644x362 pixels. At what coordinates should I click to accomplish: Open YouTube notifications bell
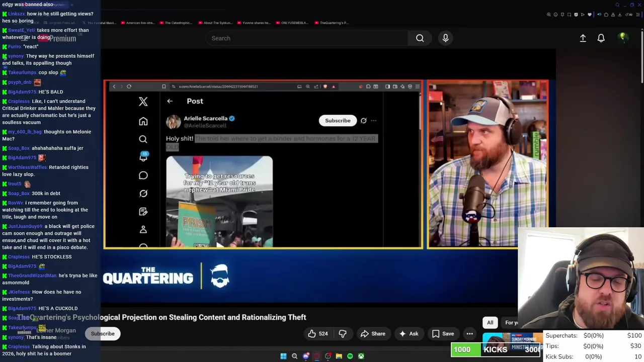click(x=601, y=38)
